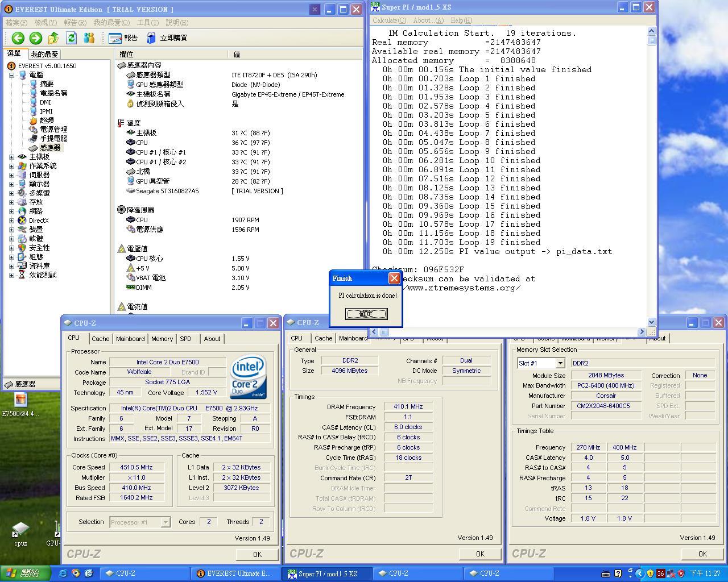Open the E7500@4.4 desktop icon
The height and width of the screenshot is (582, 728).
tap(20, 405)
